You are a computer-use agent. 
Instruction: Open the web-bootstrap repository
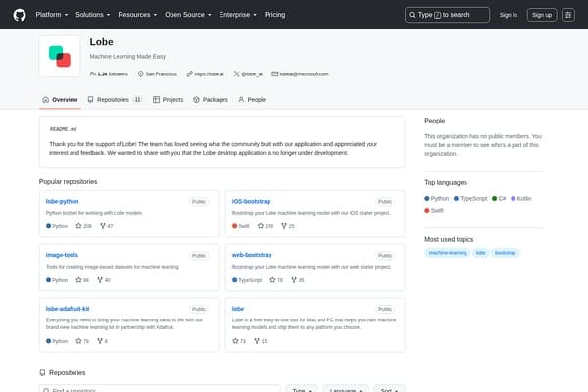(x=252, y=255)
